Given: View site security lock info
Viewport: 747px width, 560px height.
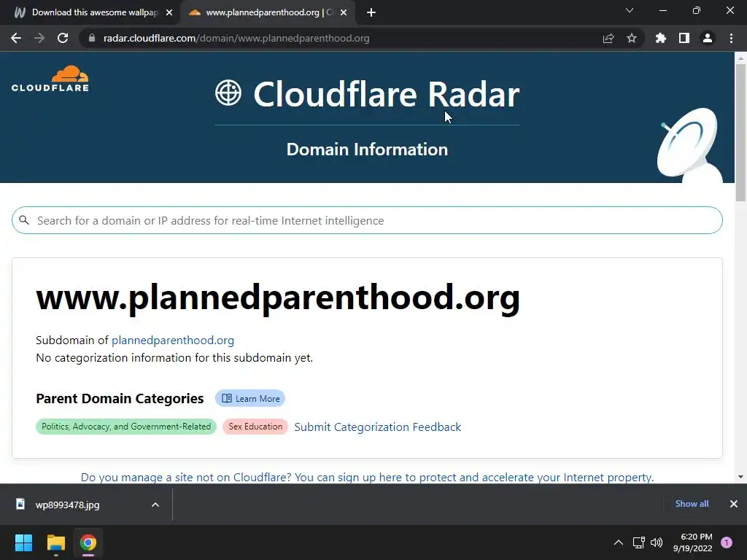Looking at the screenshot, I should (92, 38).
